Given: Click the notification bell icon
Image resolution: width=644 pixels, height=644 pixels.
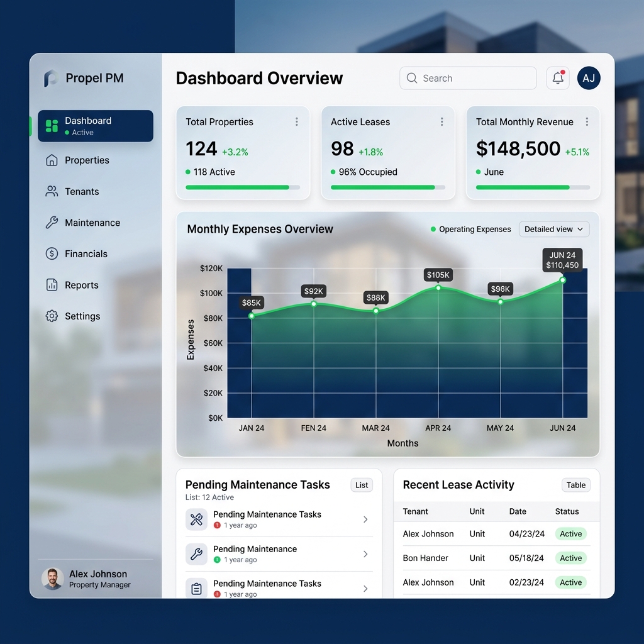Looking at the screenshot, I should click(x=557, y=78).
